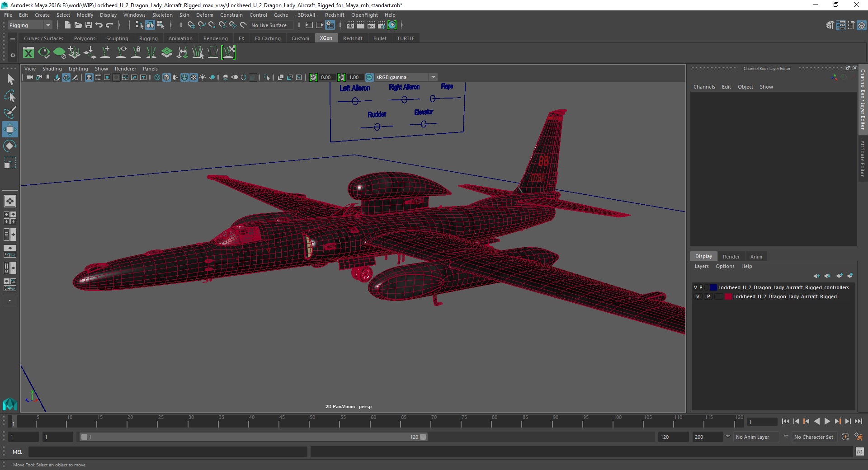Toggle view transform ON button near sRGB gamma
This screenshot has height=470, width=868.
click(x=369, y=77)
